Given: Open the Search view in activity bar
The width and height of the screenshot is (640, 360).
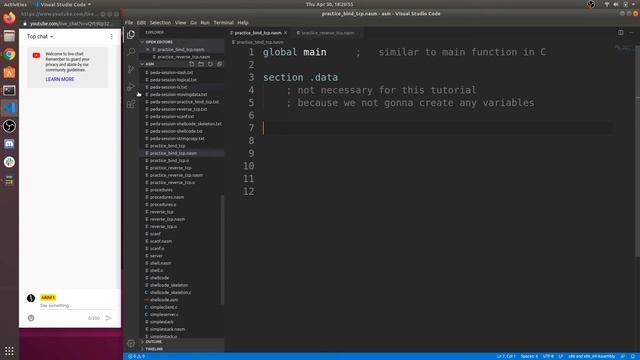Looking at the screenshot, I should [x=131, y=52].
